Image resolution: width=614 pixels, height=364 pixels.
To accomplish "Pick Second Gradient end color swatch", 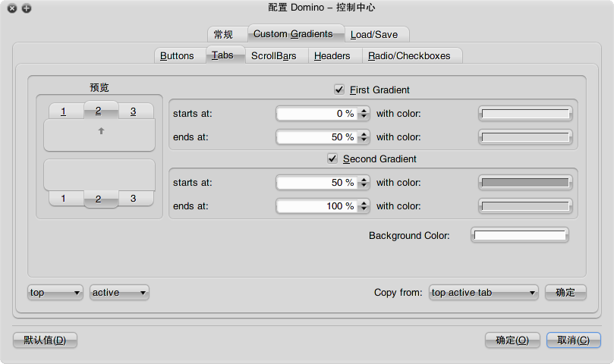I will click(x=525, y=206).
